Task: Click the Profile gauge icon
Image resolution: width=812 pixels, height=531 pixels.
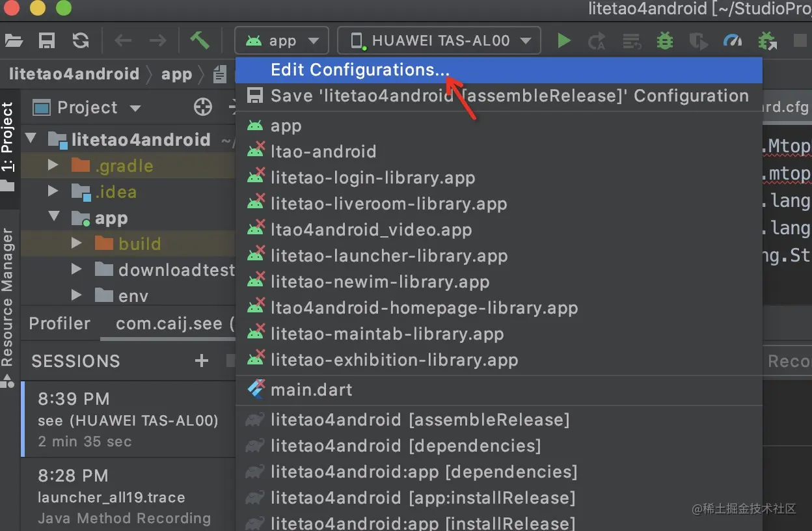Action: pos(733,41)
